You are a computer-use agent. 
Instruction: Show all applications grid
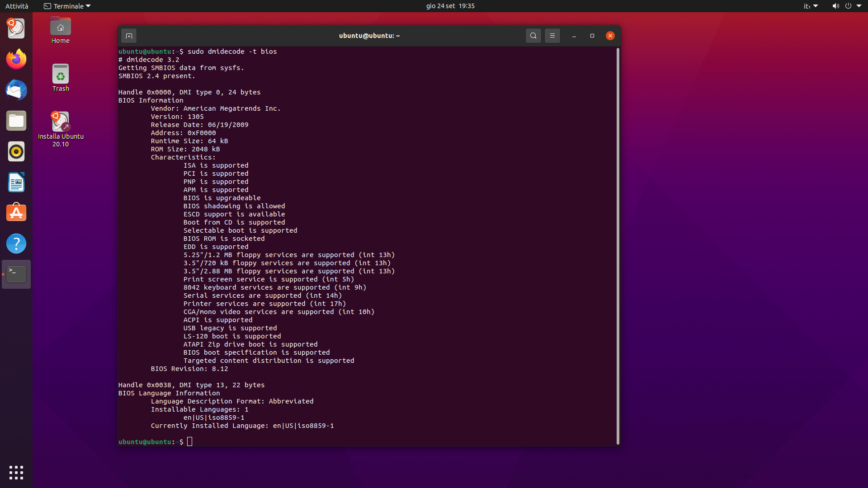(x=16, y=473)
